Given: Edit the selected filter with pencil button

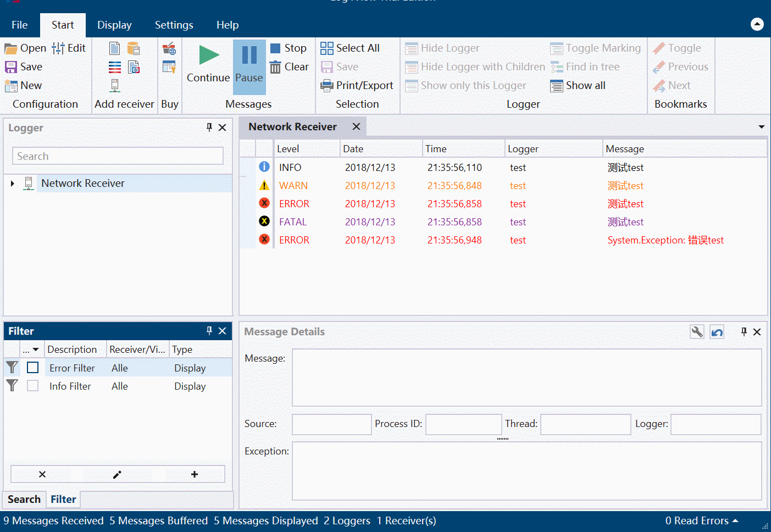Looking at the screenshot, I should tap(117, 474).
